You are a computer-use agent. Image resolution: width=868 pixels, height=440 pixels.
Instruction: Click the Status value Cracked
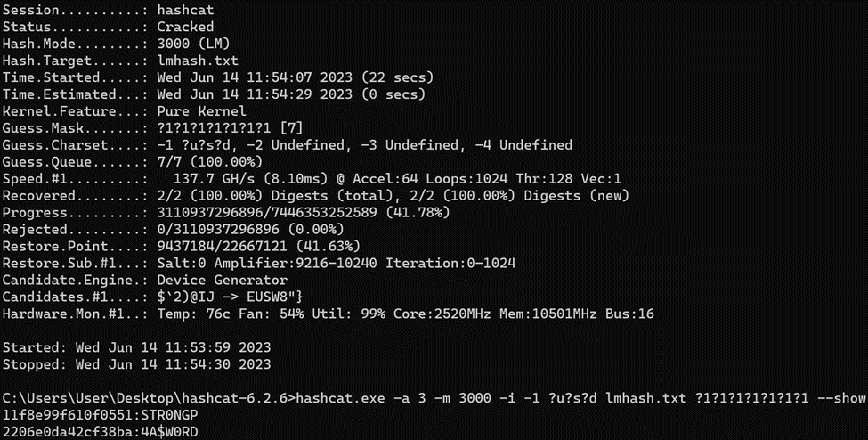click(x=185, y=27)
